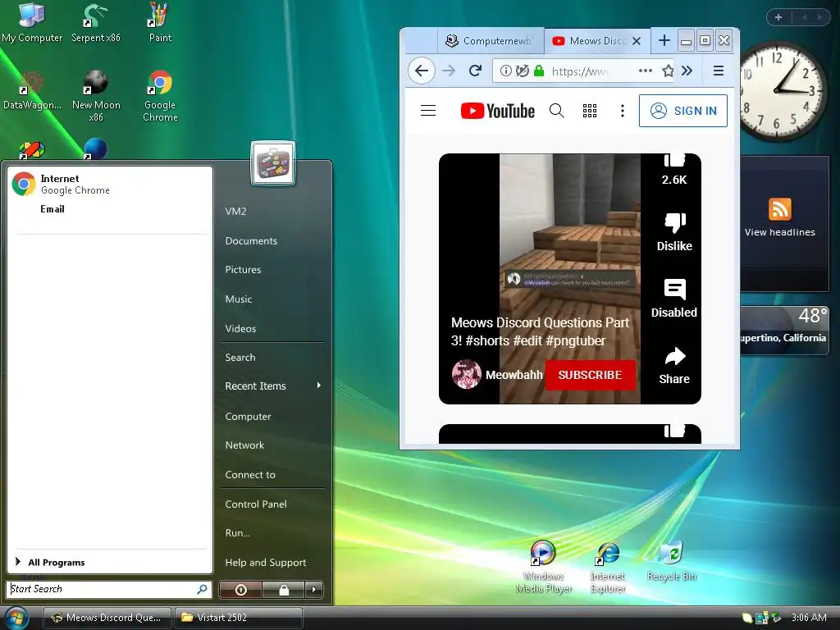Switch to the Computernewb tab
Viewport: 840px width, 630px height.
491,41
